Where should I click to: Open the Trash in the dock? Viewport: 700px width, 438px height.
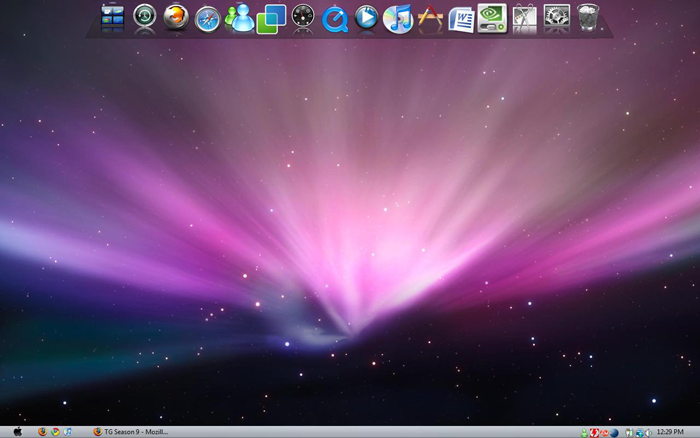(588, 17)
